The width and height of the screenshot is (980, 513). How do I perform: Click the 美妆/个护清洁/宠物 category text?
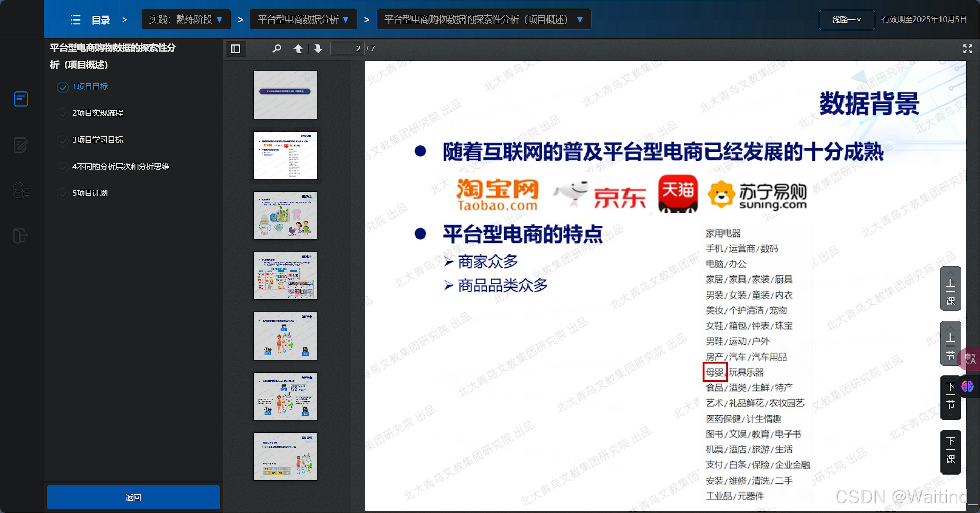click(746, 310)
